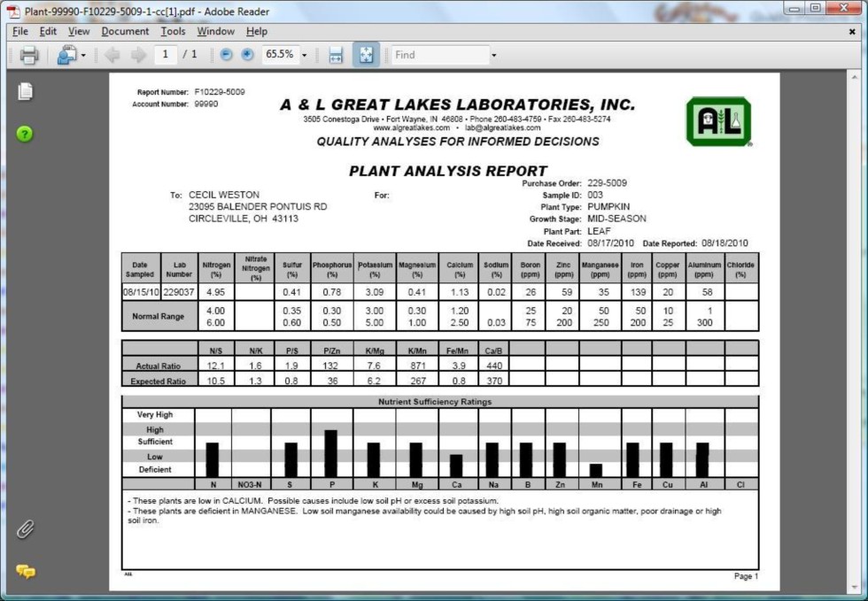Open the zoom percentage dropdown arrow

pyautogui.click(x=304, y=56)
